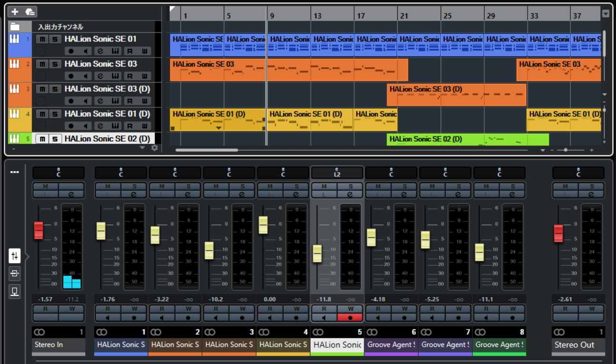Solo the HALion Sonic SE 03 track
The image size is (616, 364).
click(55, 64)
